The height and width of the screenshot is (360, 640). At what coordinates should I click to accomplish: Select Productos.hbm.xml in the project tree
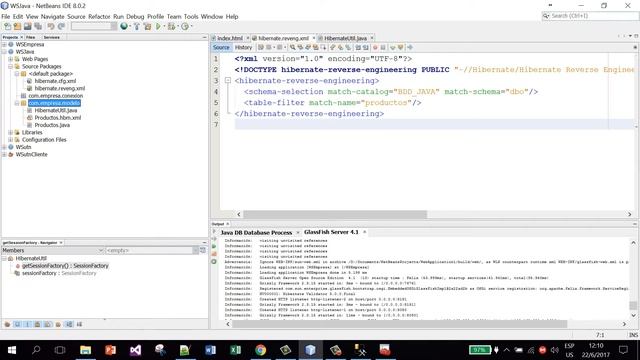(x=58, y=118)
